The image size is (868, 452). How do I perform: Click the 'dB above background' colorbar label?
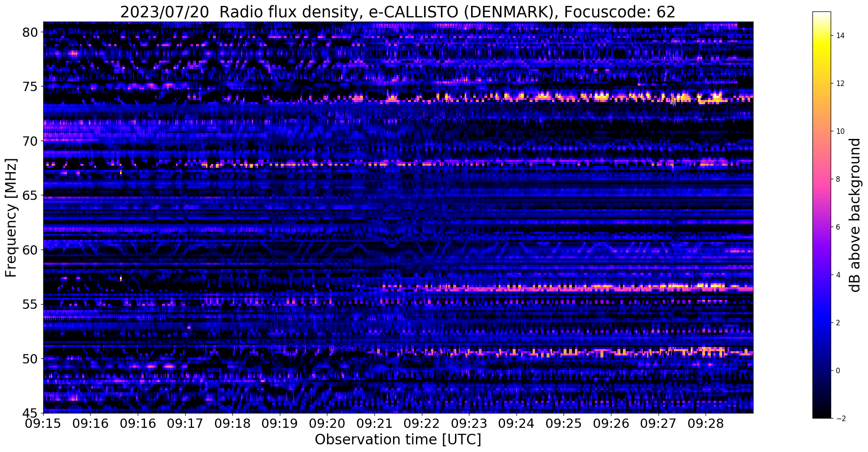(855, 215)
